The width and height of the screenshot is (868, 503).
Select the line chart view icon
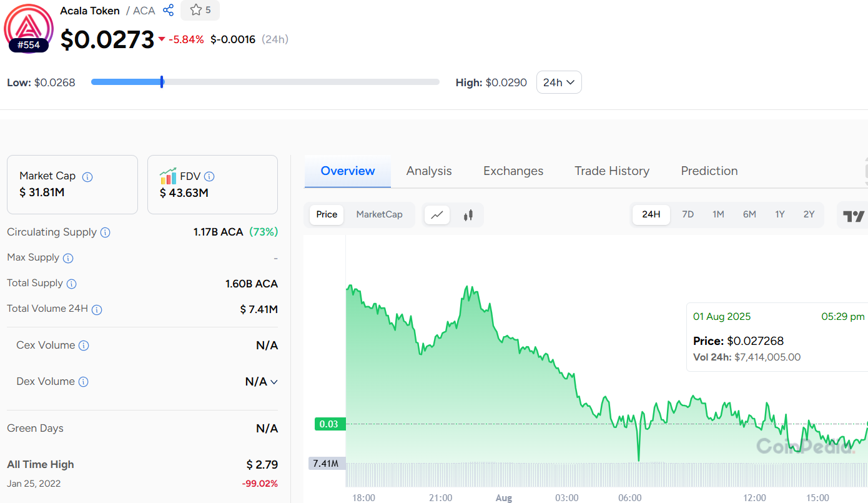pyautogui.click(x=437, y=215)
